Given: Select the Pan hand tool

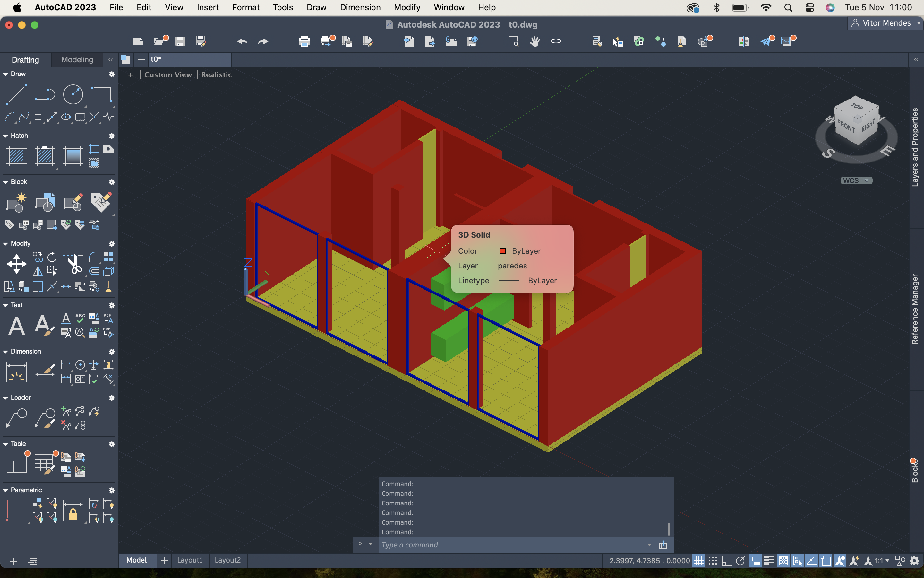Looking at the screenshot, I should (535, 41).
